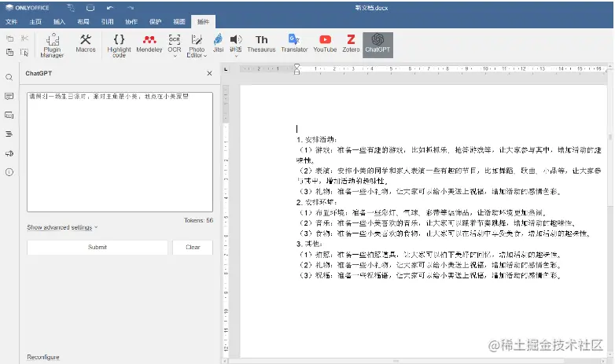Open the YouTube plugin
The image size is (615, 364).
click(x=325, y=43)
